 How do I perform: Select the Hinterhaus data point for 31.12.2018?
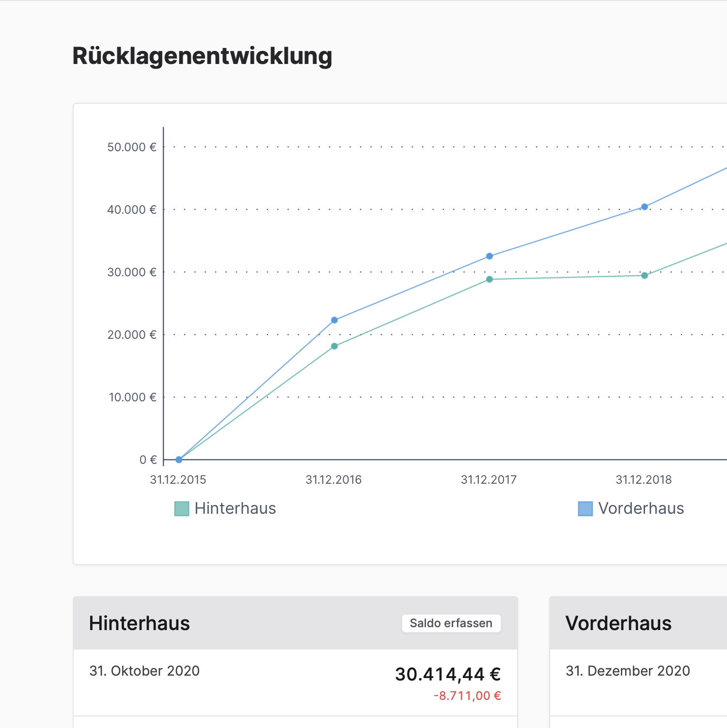click(645, 275)
